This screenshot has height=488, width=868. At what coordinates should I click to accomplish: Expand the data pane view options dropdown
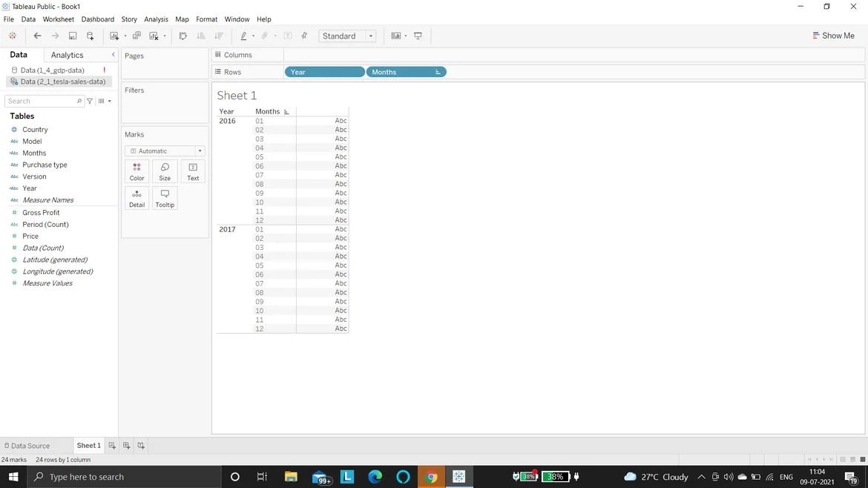click(105, 101)
